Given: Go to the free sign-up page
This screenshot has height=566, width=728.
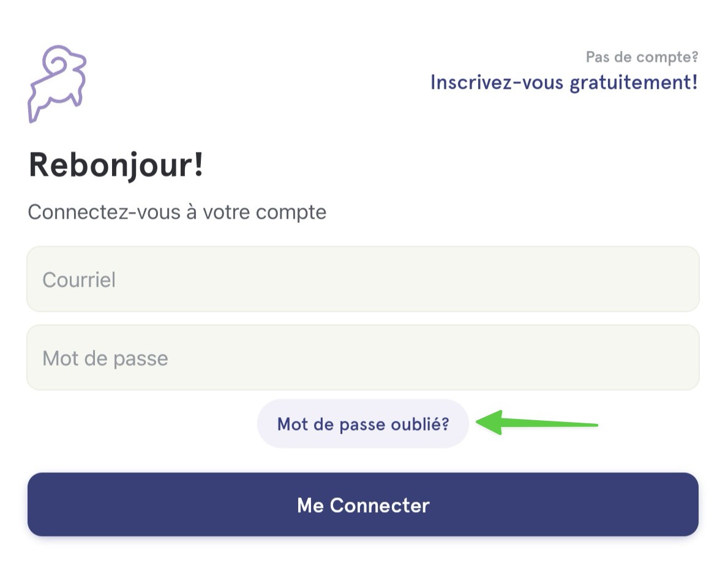Looking at the screenshot, I should (564, 83).
